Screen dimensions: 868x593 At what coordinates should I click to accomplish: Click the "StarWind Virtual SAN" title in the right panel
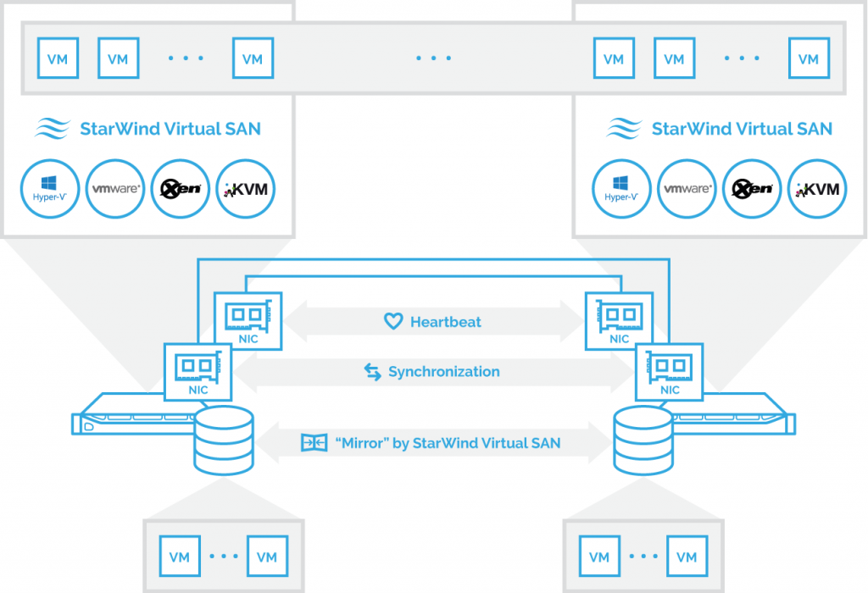coord(742,129)
